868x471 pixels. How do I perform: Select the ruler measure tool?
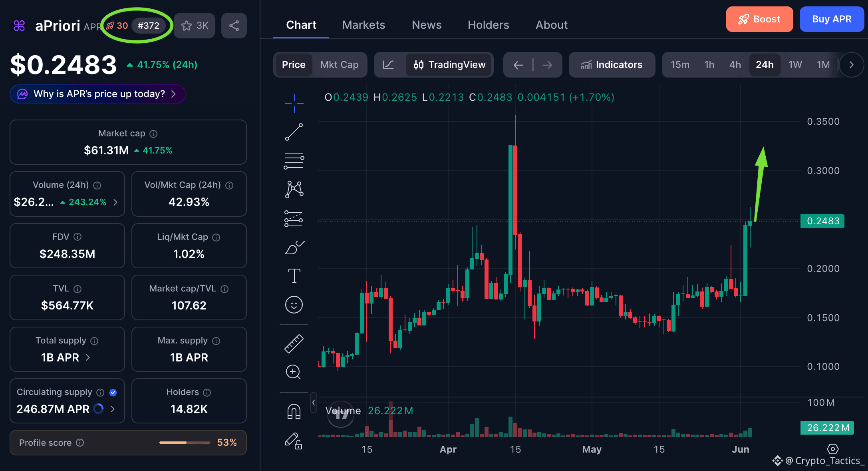coord(294,344)
